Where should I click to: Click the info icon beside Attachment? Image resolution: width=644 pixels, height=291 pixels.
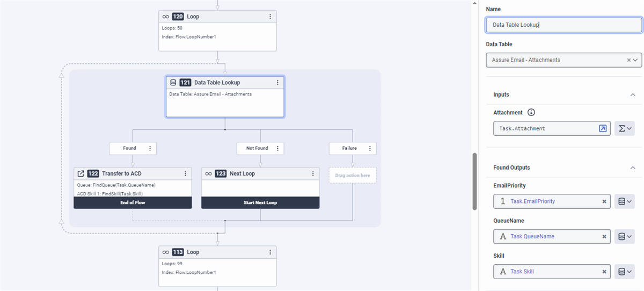[531, 113]
